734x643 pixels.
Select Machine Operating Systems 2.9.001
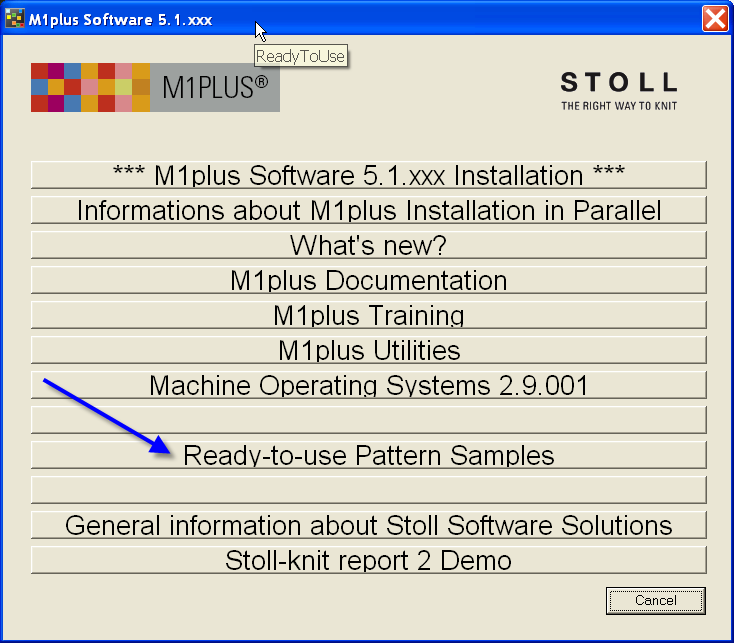368,385
